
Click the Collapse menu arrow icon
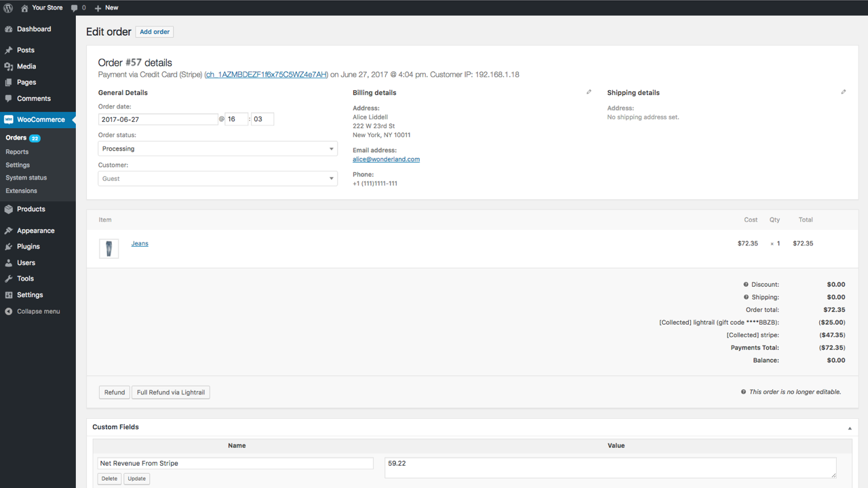coord(9,312)
